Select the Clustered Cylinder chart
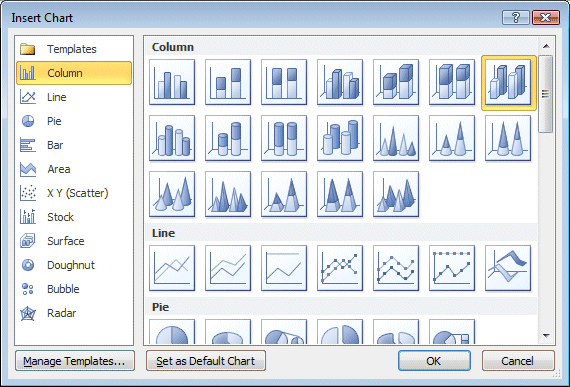This screenshot has width=570, height=387. click(172, 138)
